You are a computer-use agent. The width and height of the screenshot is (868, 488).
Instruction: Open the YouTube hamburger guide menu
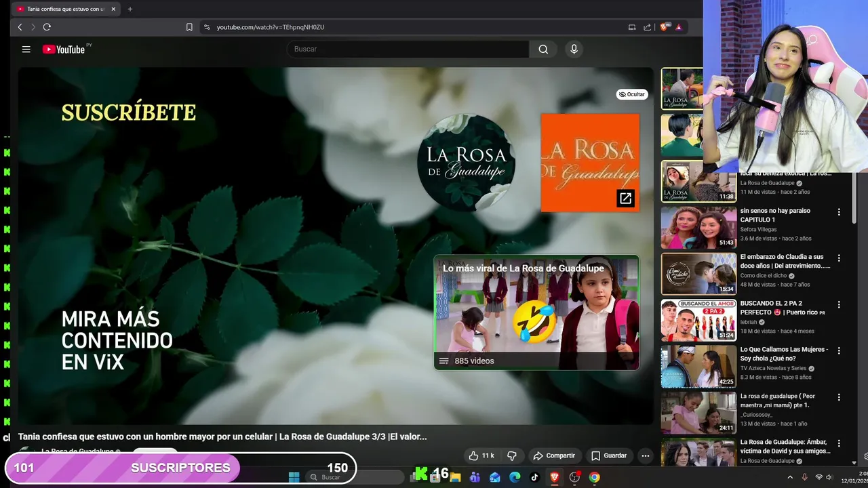pyautogui.click(x=26, y=49)
